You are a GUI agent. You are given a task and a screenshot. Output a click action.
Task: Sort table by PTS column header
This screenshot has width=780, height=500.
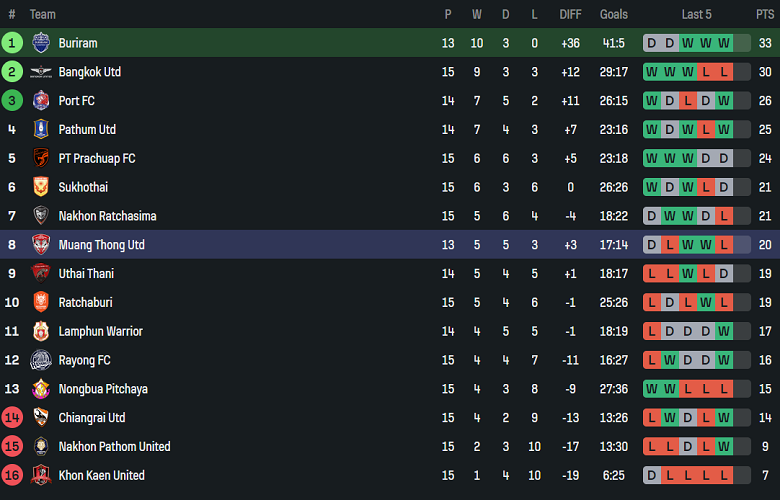point(765,14)
